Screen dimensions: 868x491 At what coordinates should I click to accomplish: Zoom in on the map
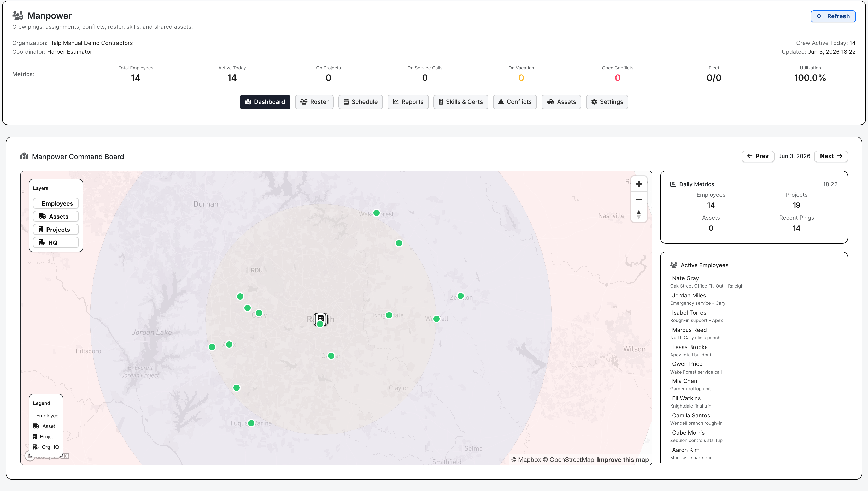[638, 184]
